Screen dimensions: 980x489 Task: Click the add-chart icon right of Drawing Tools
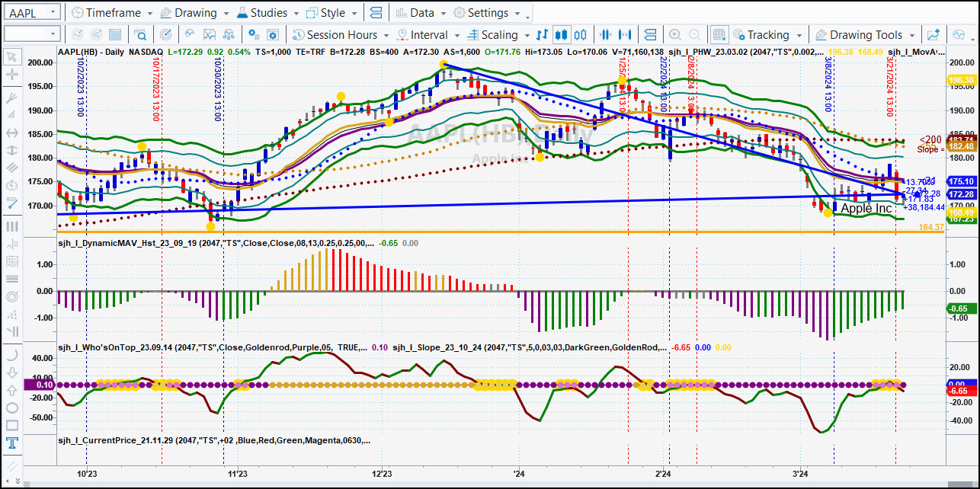pos(933,35)
